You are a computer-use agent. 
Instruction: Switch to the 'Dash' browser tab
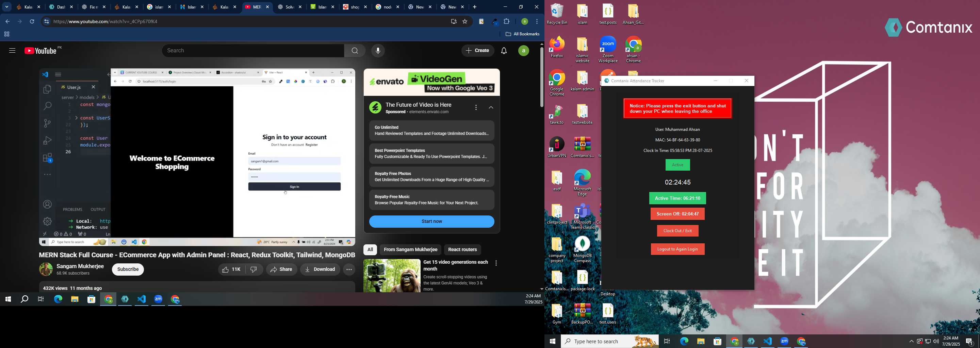click(61, 7)
